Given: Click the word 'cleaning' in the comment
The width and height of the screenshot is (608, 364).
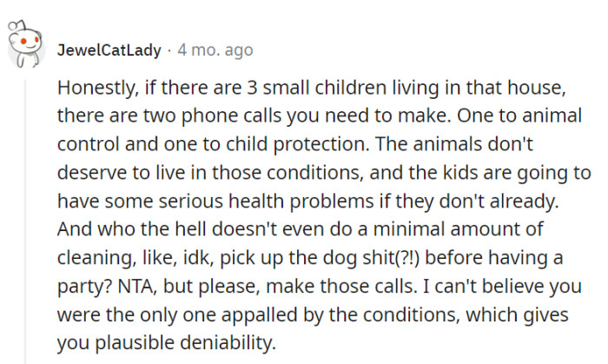Looking at the screenshot, I should [91, 258].
